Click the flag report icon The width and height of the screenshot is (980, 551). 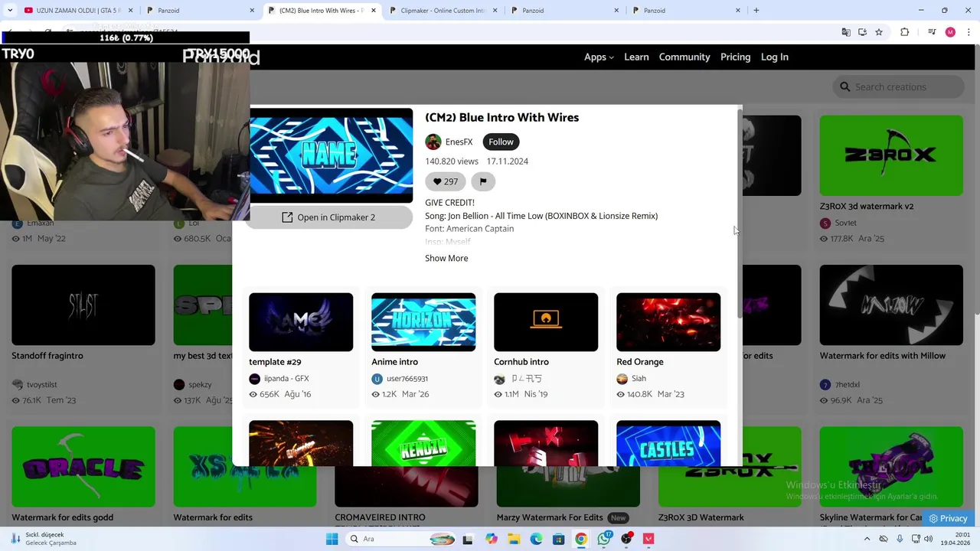click(482, 181)
